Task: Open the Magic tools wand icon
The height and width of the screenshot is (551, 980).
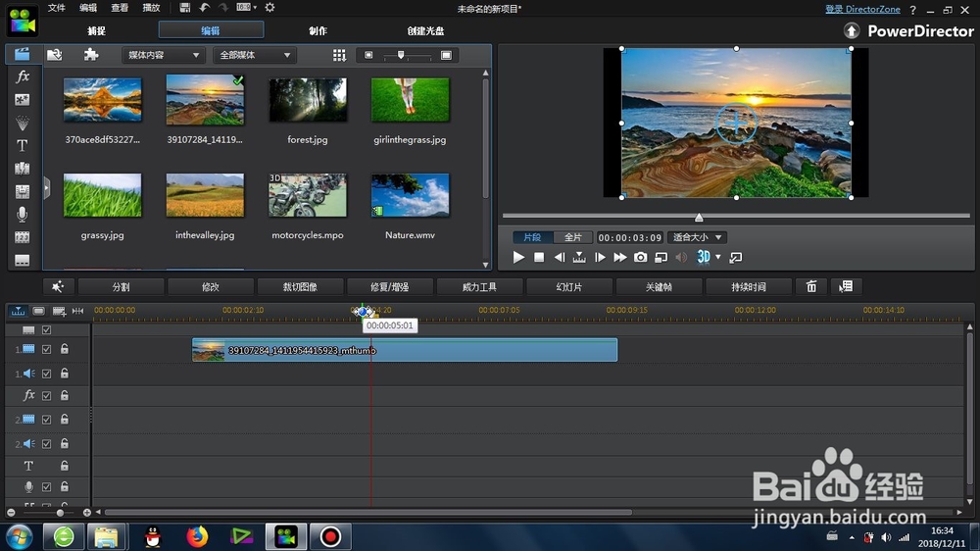Action: [58, 286]
